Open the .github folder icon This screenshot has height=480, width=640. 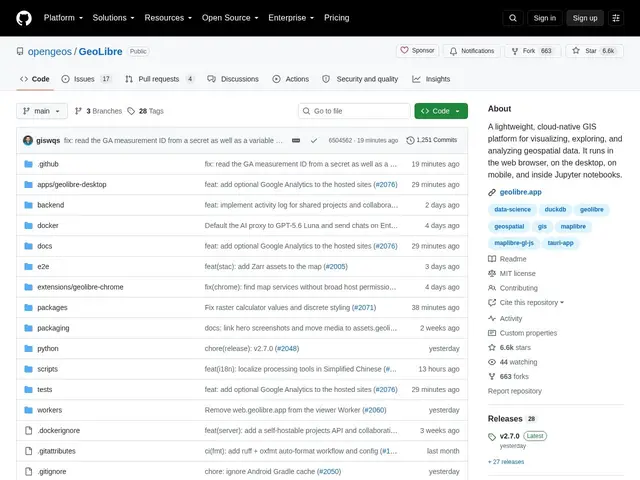point(28,164)
